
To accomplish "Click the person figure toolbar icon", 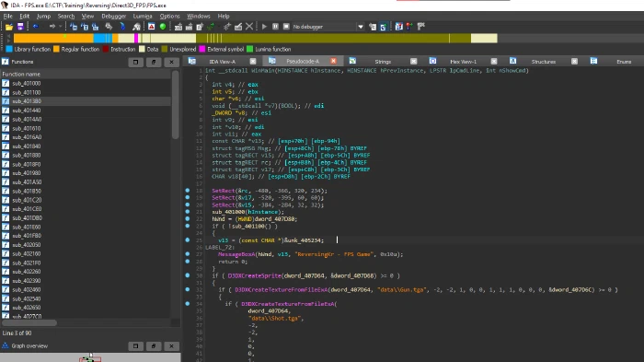I will click(x=136, y=27).
